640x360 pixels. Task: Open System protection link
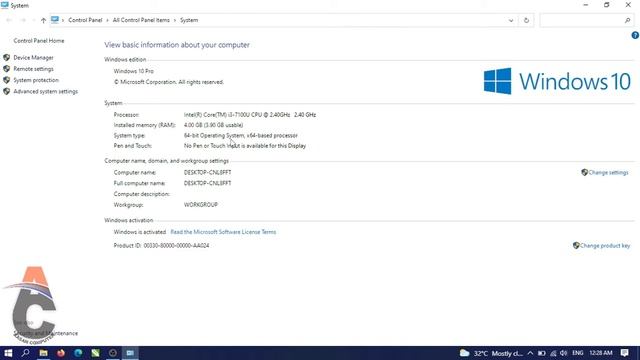click(36, 80)
